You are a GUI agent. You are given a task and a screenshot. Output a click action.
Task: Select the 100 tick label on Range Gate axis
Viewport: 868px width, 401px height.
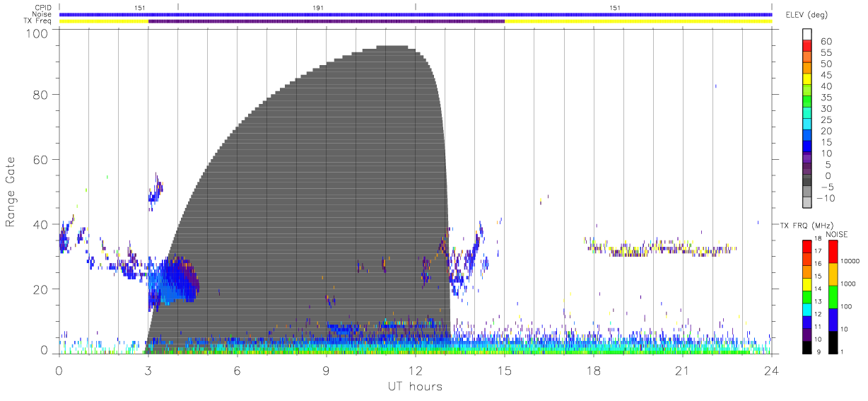[x=37, y=33]
